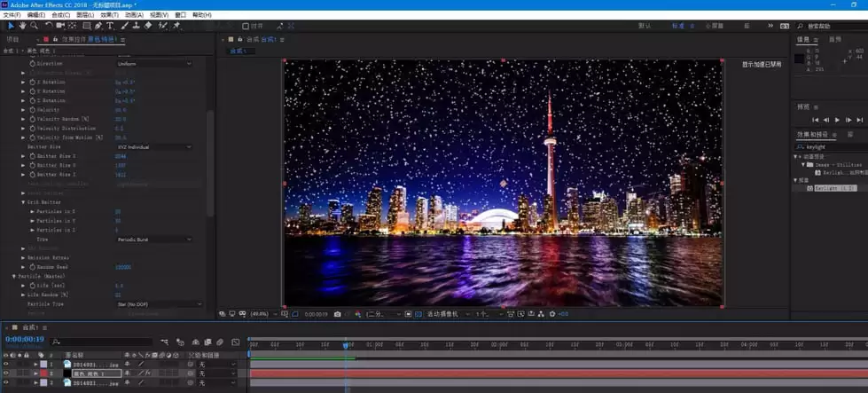Toggle the checkbox in the top toolbar

click(x=246, y=26)
